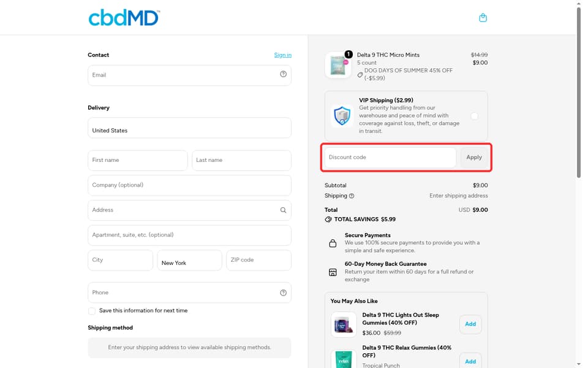Add Lights Out Sleep Gummies to order
The image size is (588, 368).
tap(470, 324)
